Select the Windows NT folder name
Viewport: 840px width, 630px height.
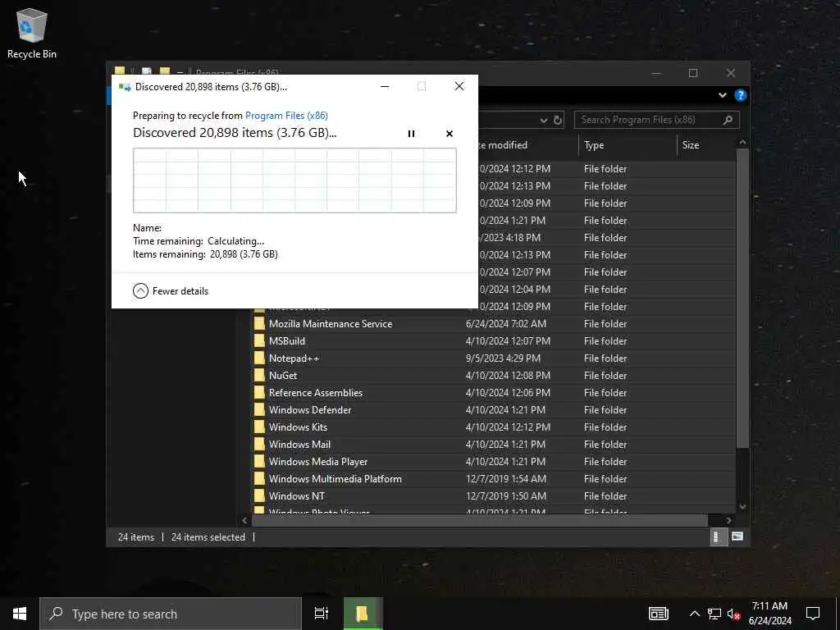click(297, 496)
